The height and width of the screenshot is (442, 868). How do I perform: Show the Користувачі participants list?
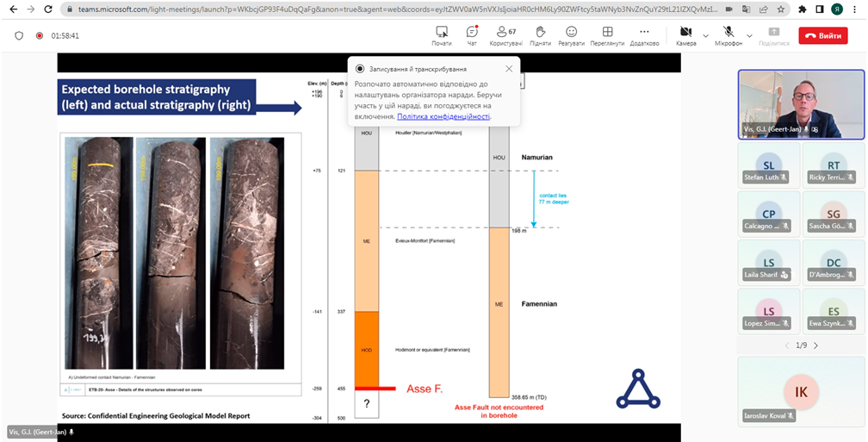pyautogui.click(x=505, y=35)
